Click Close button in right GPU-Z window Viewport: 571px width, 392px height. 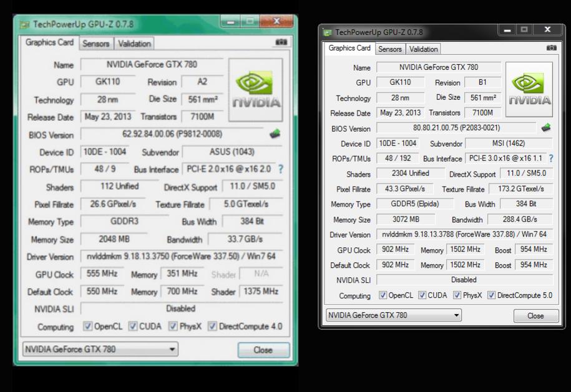point(535,316)
